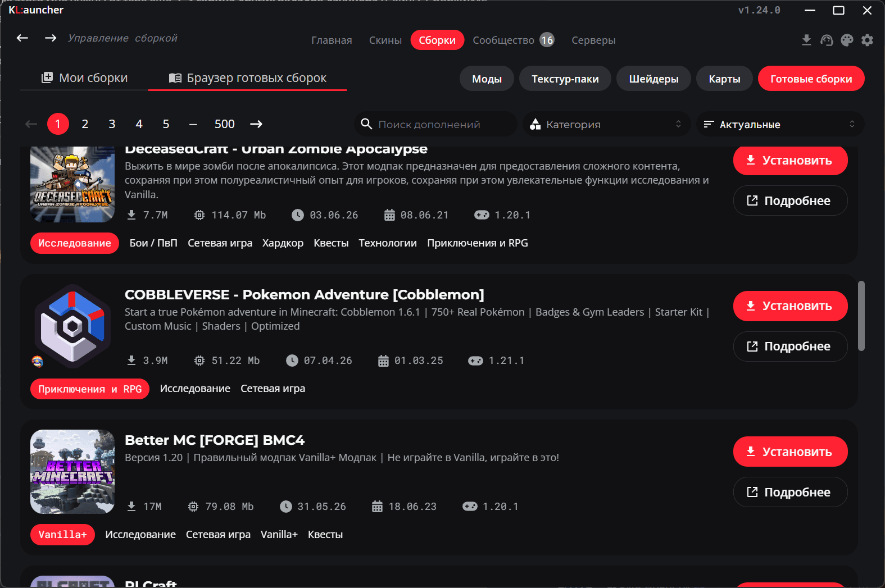Click the next page arrow in pagination
Image resolution: width=885 pixels, height=588 pixels.
click(x=256, y=124)
